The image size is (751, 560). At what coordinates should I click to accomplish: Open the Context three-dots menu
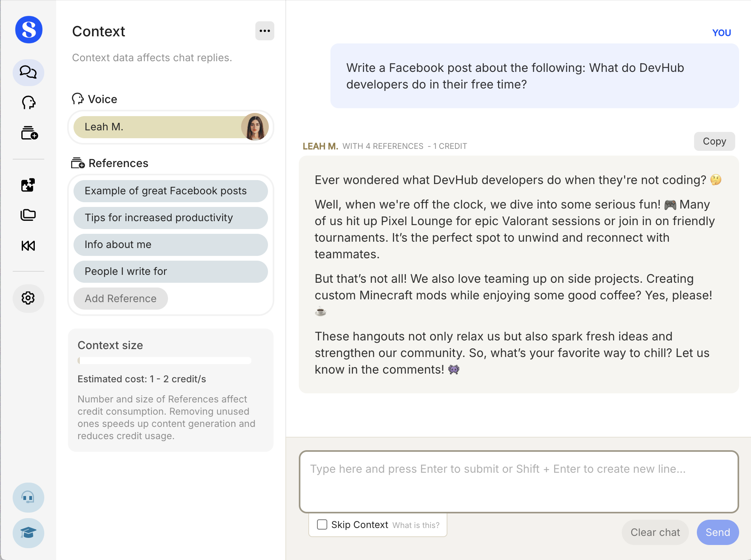[264, 31]
